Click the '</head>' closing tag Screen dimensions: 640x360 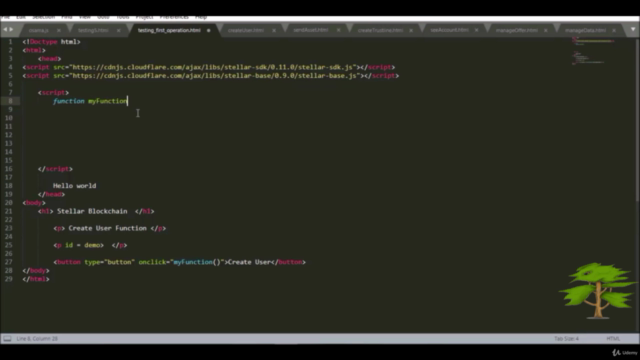tap(51, 194)
